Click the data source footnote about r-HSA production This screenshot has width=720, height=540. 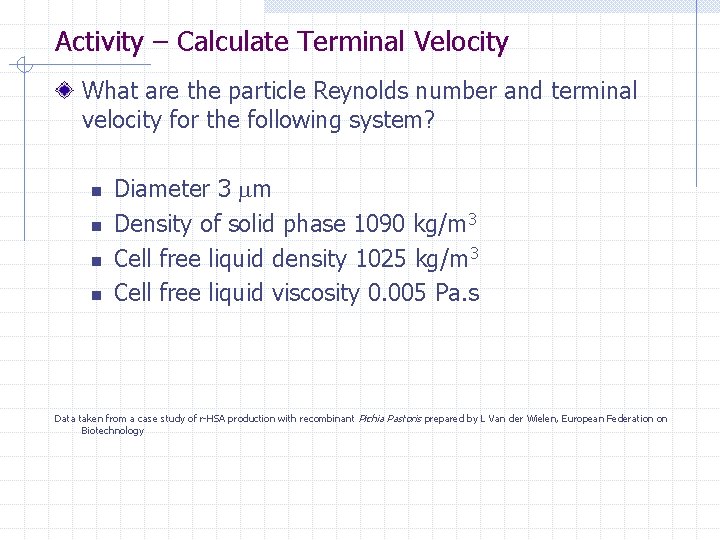click(x=360, y=424)
